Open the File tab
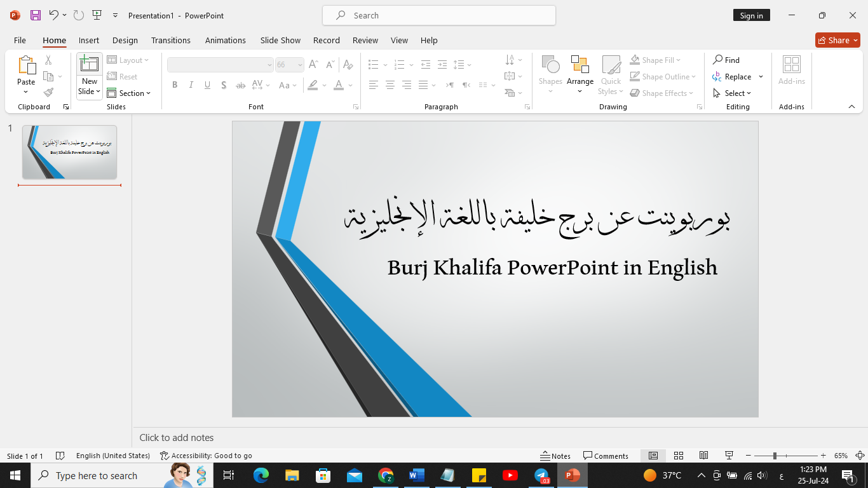 click(x=20, y=40)
